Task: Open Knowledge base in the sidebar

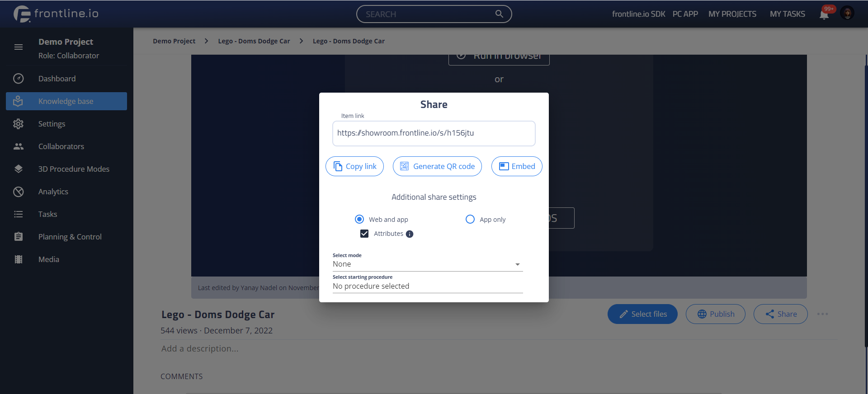Action: point(66,101)
